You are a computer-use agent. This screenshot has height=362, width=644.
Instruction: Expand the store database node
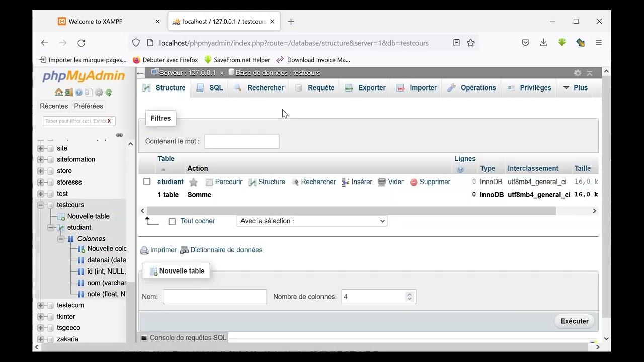pos(41,171)
